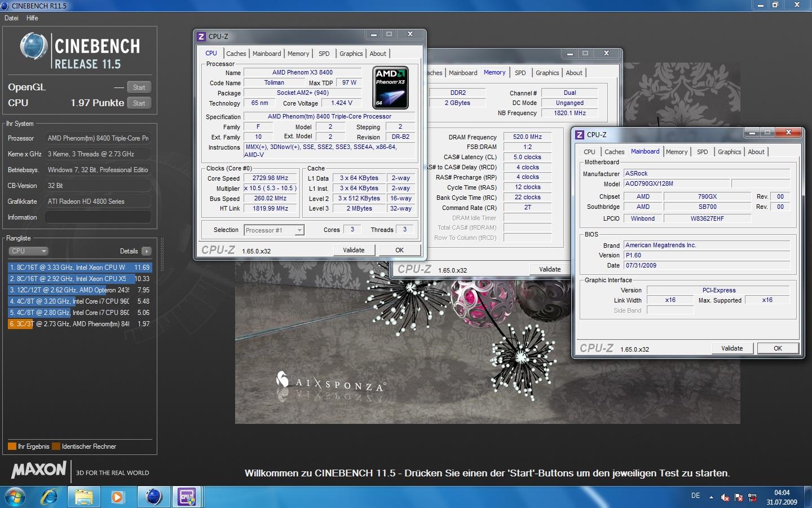
Task: Switch to SPD tab in Memory CPU-Z window
Action: click(520, 73)
